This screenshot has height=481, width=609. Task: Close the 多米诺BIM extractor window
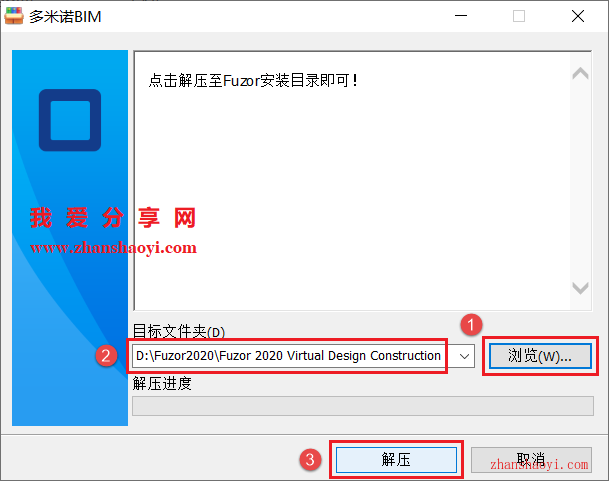(578, 16)
